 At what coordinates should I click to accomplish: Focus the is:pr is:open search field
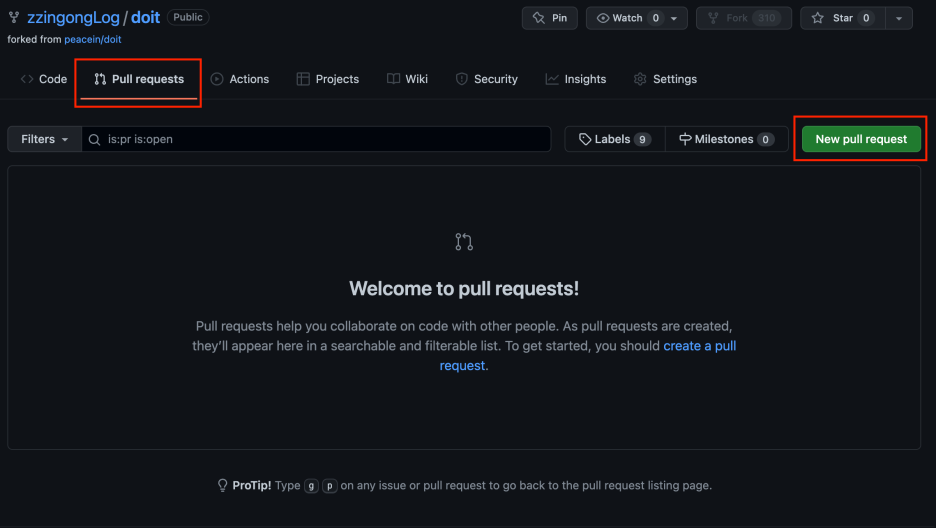click(316, 139)
